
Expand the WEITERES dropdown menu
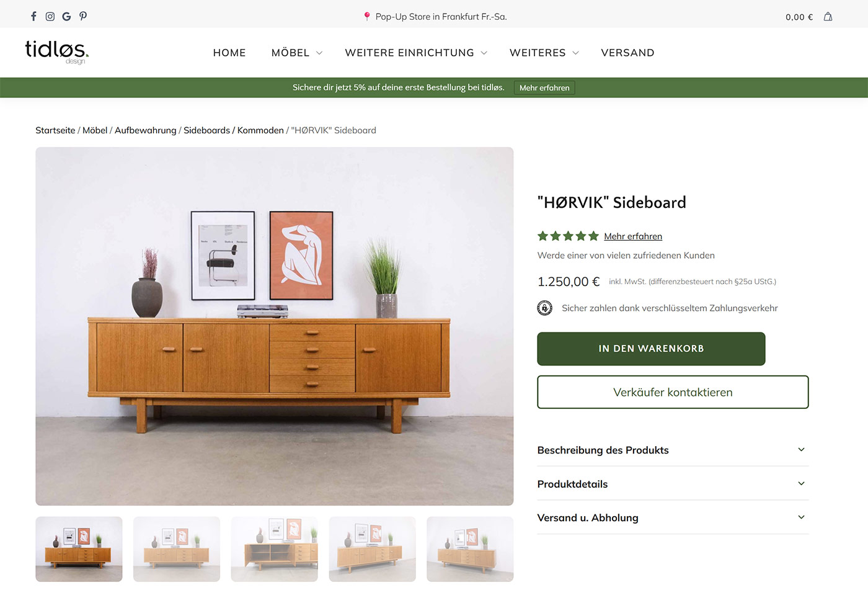[544, 53]
